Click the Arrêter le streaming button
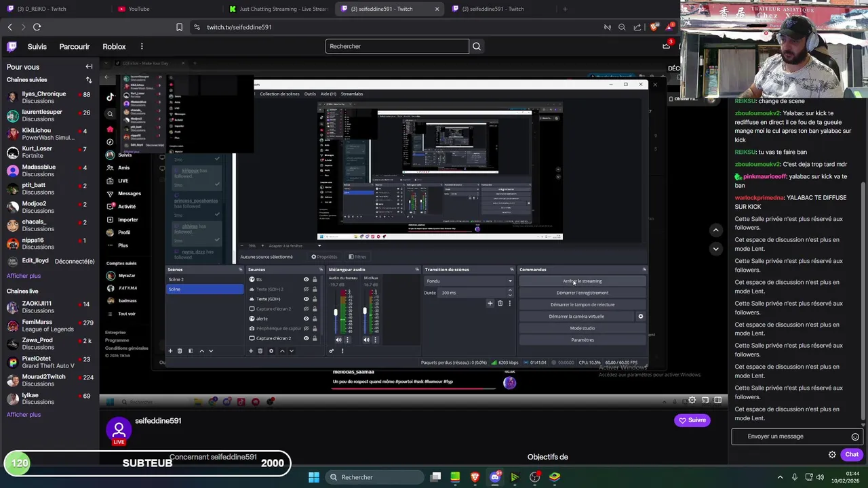Viewport: 868px width, 488px height. (x=582, y=281)
